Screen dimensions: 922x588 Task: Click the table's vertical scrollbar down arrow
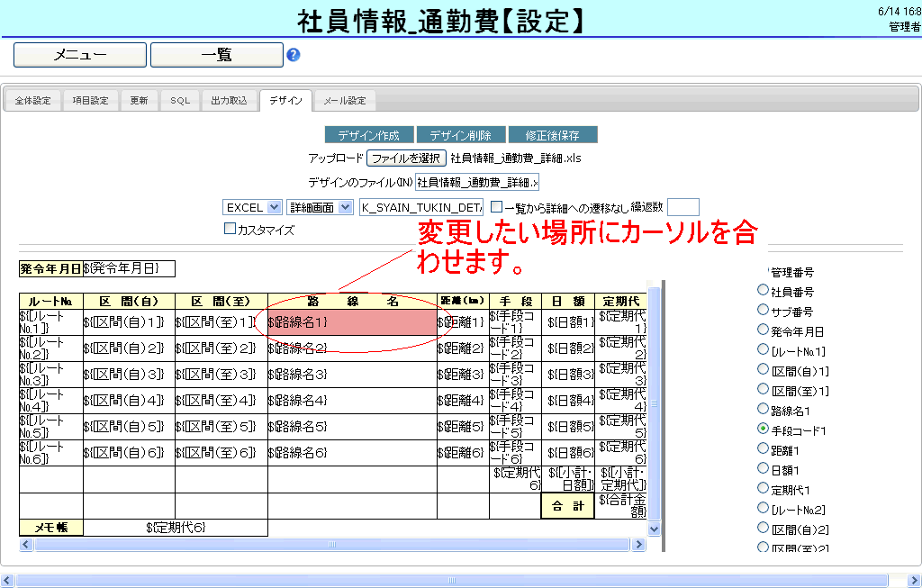654,529
